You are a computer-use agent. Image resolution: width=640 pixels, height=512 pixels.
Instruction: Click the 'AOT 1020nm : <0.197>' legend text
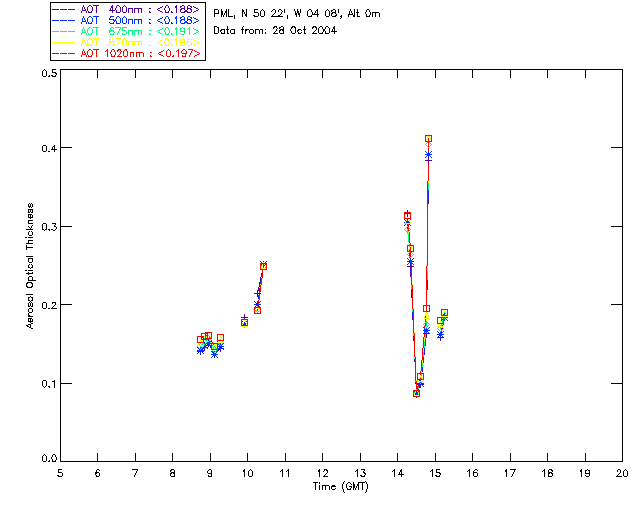140,53
